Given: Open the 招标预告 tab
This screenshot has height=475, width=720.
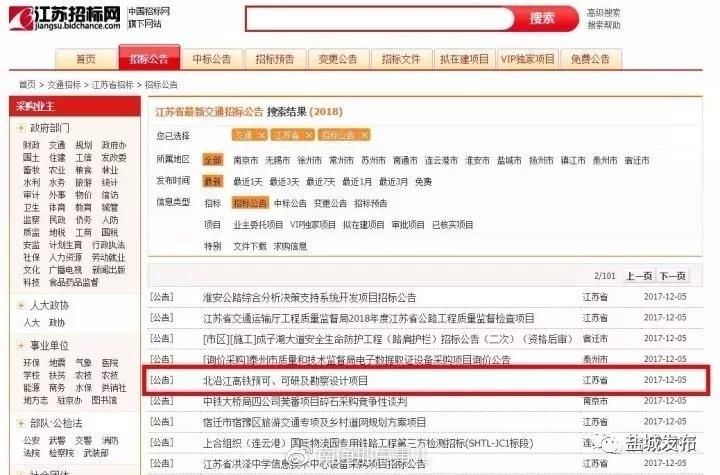Looking at the screenshot, I should (x=275, y=59).
